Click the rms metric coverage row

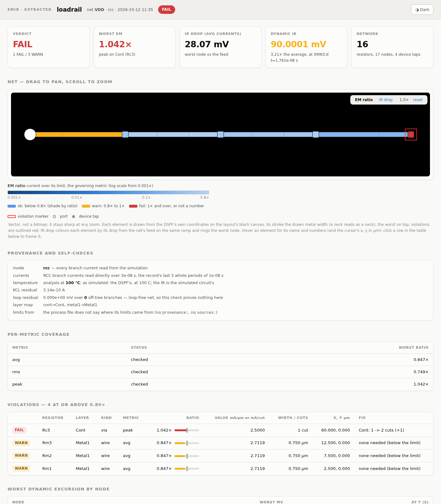click(220, 372)
